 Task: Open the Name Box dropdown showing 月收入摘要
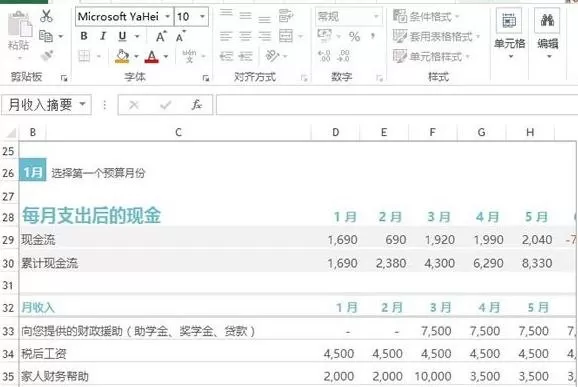tap(83, 105)
